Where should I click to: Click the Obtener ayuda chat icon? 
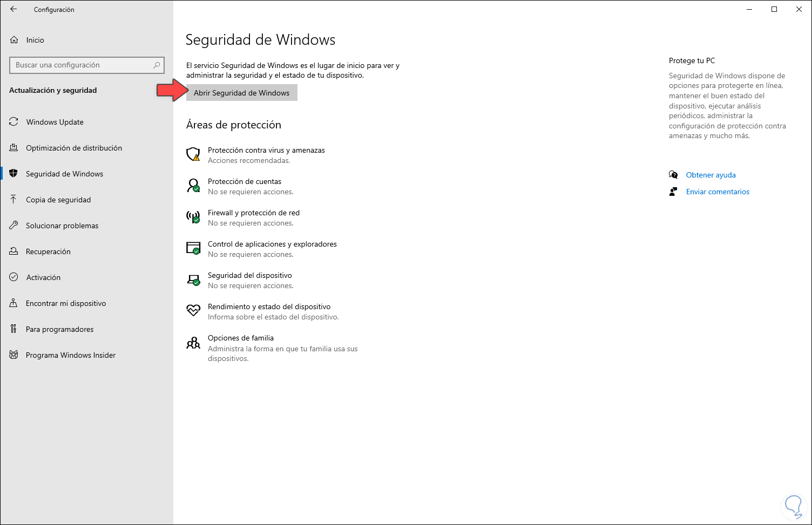(673, 175)
